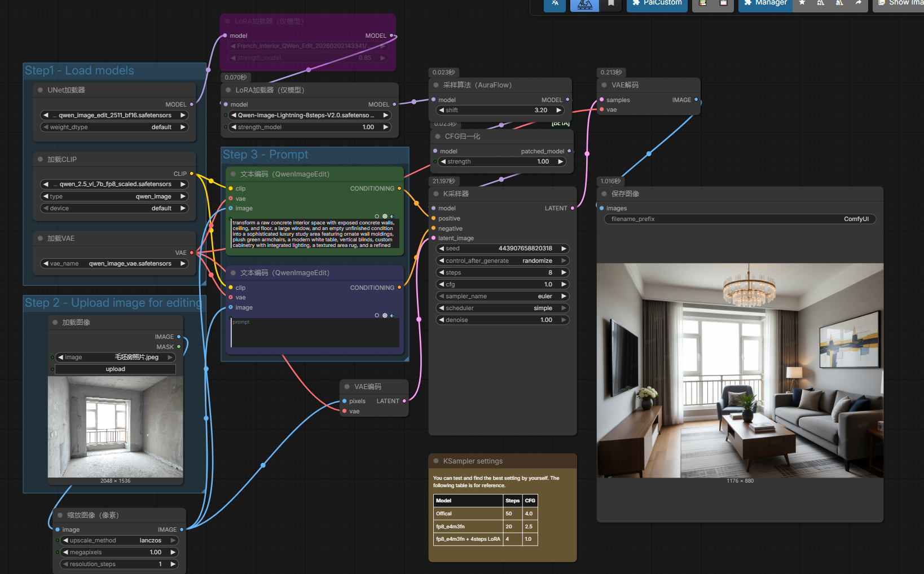
Task: Click the bookmark icon in top toolbar
Action: [x=611, y=3]
